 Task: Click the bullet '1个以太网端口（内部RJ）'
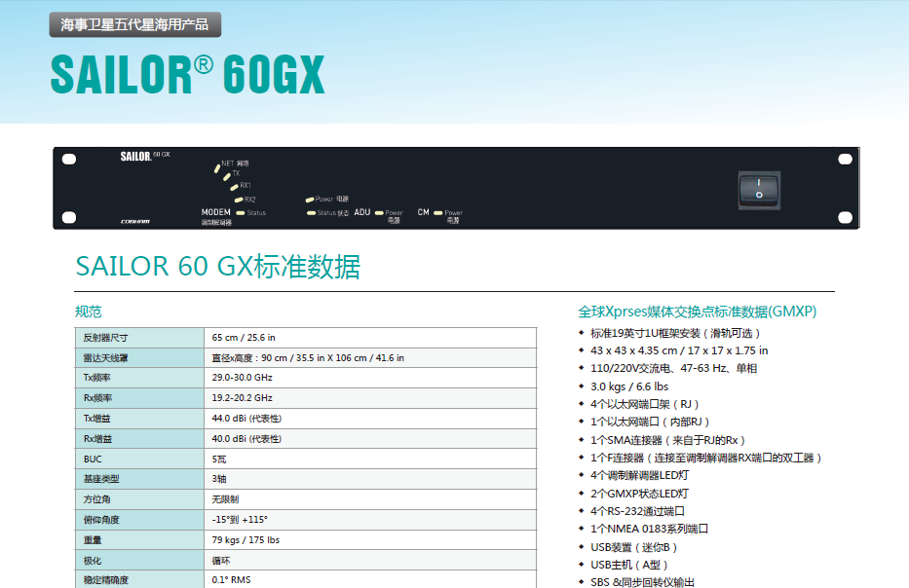click(650, 422)
